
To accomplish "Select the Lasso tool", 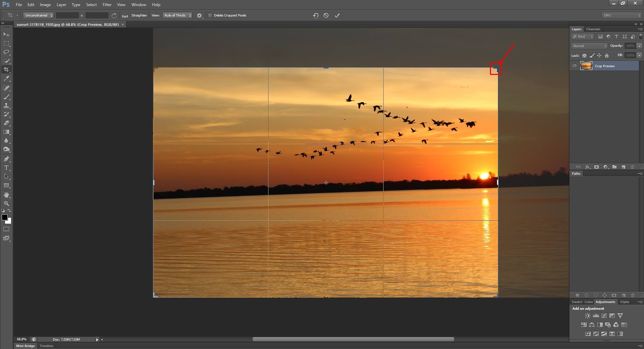I will [6, 52].
